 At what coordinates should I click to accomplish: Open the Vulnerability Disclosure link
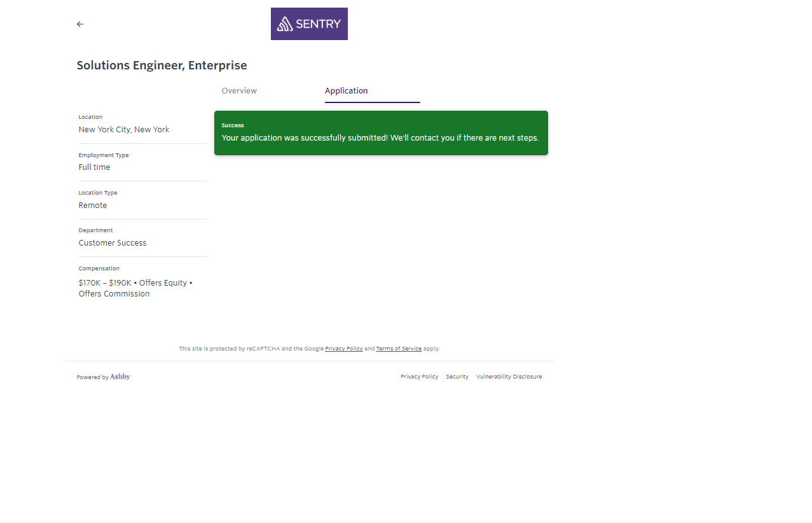coord(509,377)
